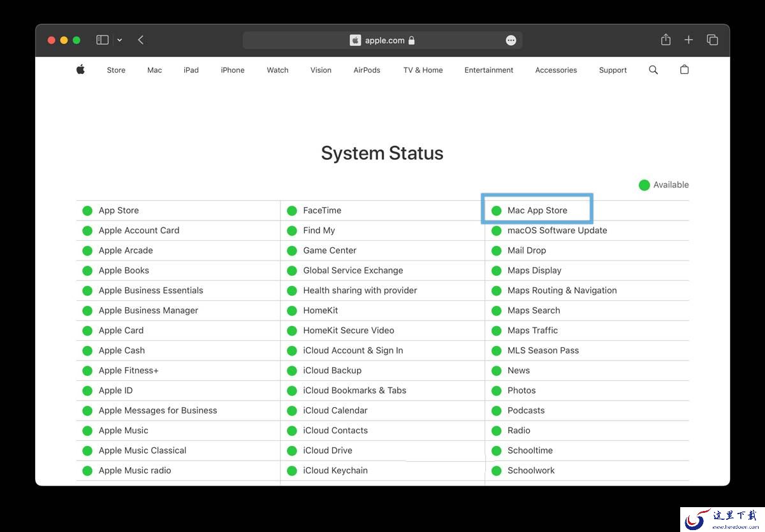This screenshot has width=765, height=532.
Task: Click the search magnifier icon
Action: 653,69
